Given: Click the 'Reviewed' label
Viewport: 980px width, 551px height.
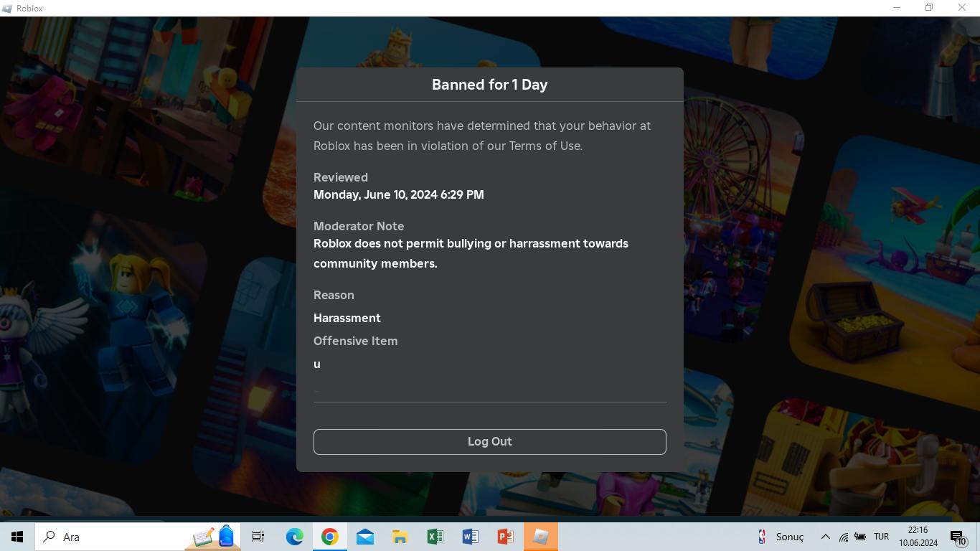Looking at the screenshot, I should [341, 177].
